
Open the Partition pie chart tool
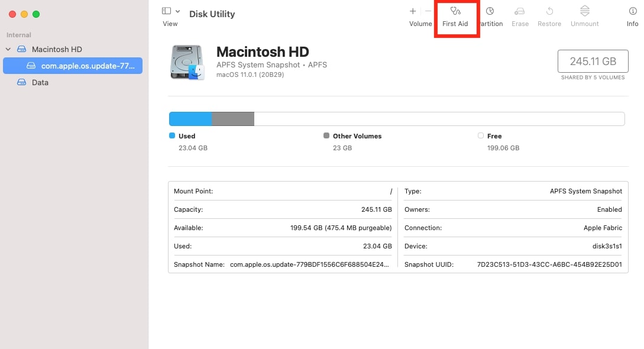(490, 11)
